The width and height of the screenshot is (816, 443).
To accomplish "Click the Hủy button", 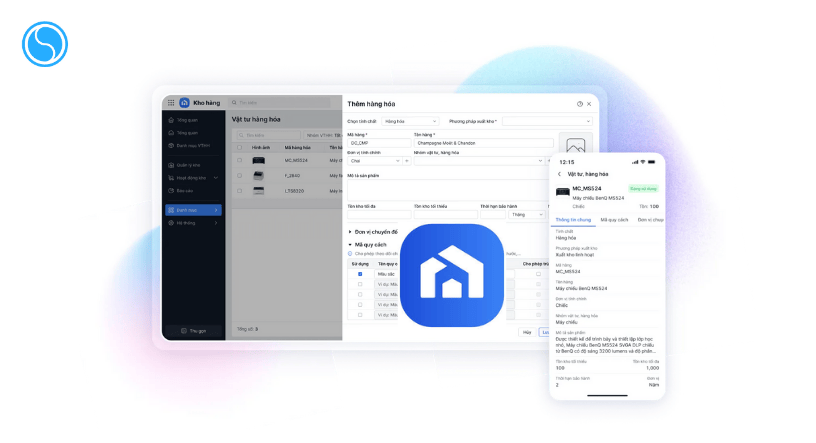I will pyautogui.click(x=526, y=332).
